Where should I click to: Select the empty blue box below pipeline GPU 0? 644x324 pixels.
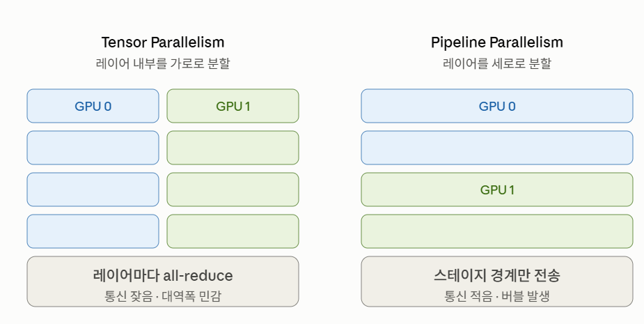click(x=497, y=148)
